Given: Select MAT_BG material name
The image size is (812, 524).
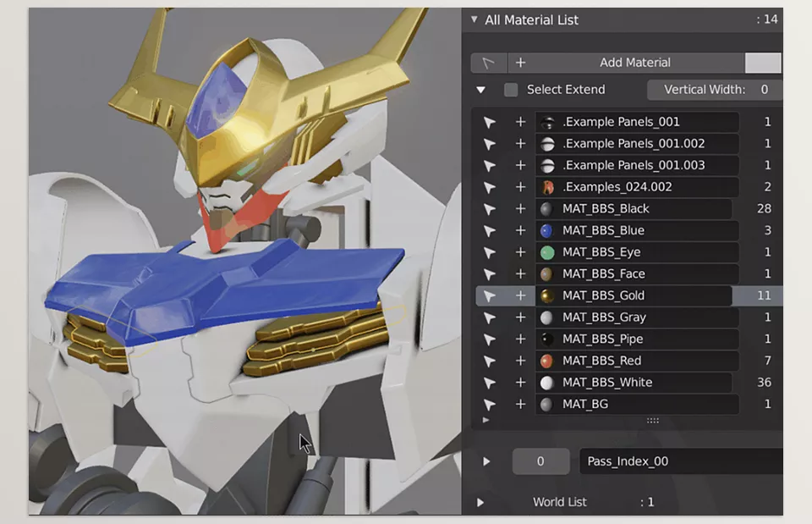Looking at the screenshot, I should (585, 405).
